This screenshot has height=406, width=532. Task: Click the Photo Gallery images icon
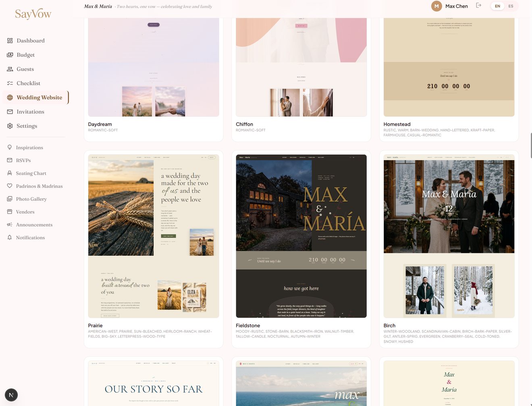[10, 199]
